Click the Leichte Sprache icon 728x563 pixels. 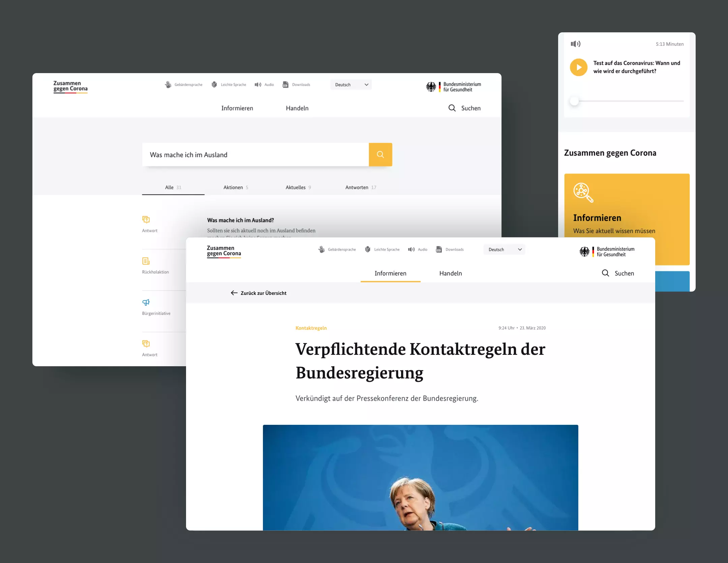tap(213, 85)
